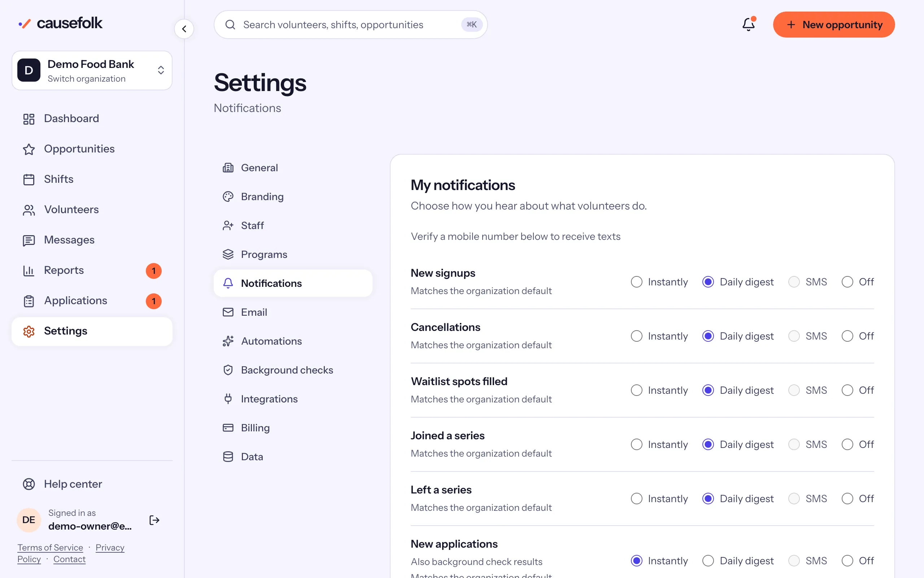924x578 pixels.
Task: Switch to Integrations settings
Action: [x=293, y=399]
